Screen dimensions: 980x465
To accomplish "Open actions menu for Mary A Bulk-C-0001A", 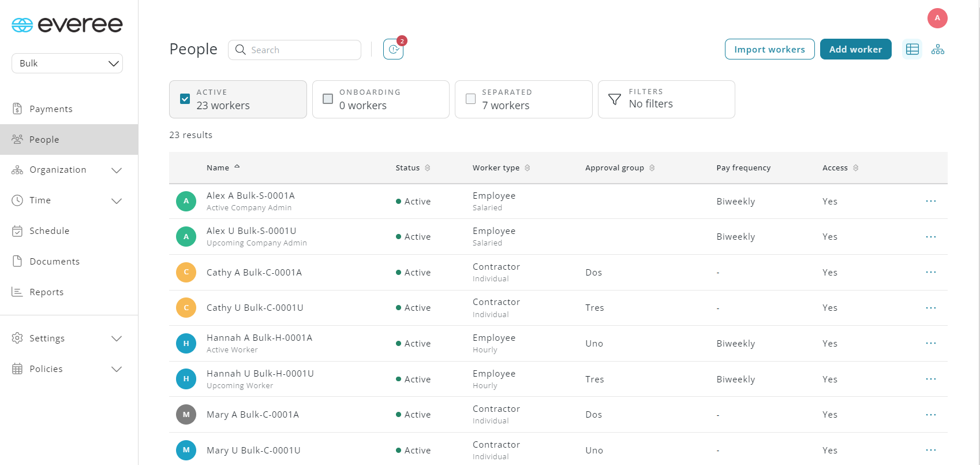I will click(931, 415).
